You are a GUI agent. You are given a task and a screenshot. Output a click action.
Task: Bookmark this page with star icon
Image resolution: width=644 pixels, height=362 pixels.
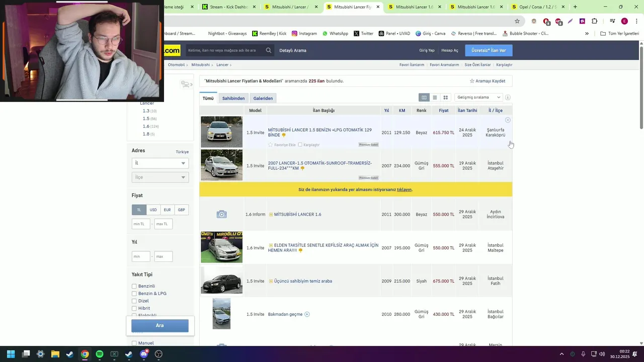(517, 21)
